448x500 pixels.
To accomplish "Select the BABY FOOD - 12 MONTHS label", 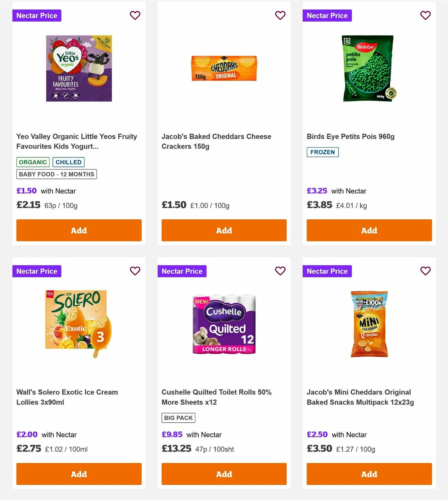I will click(56, 174).
